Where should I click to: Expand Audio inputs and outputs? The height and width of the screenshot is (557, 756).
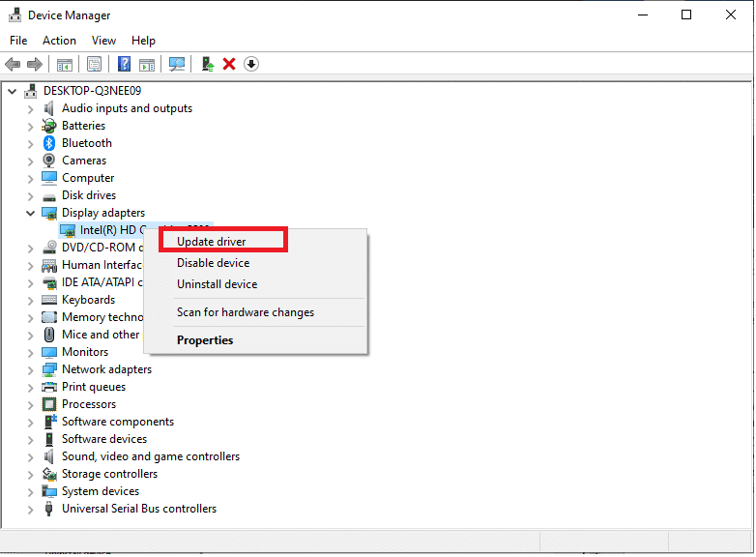30,109
